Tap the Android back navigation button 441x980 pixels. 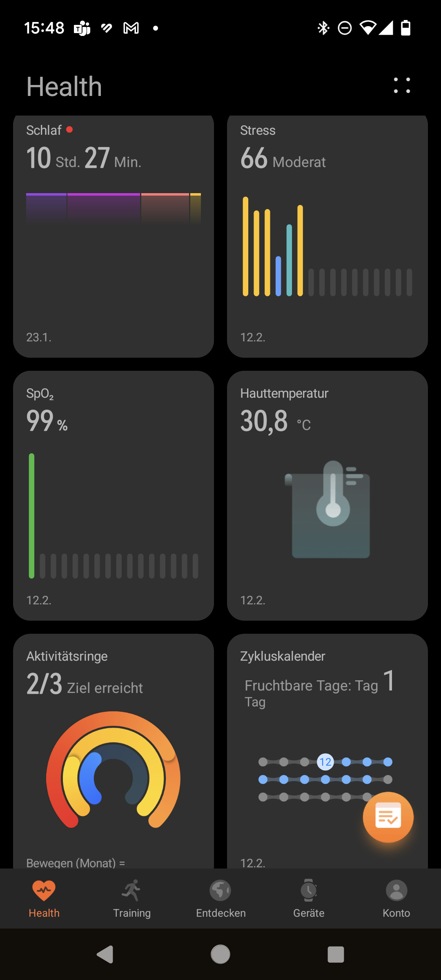tap(105, 954)
